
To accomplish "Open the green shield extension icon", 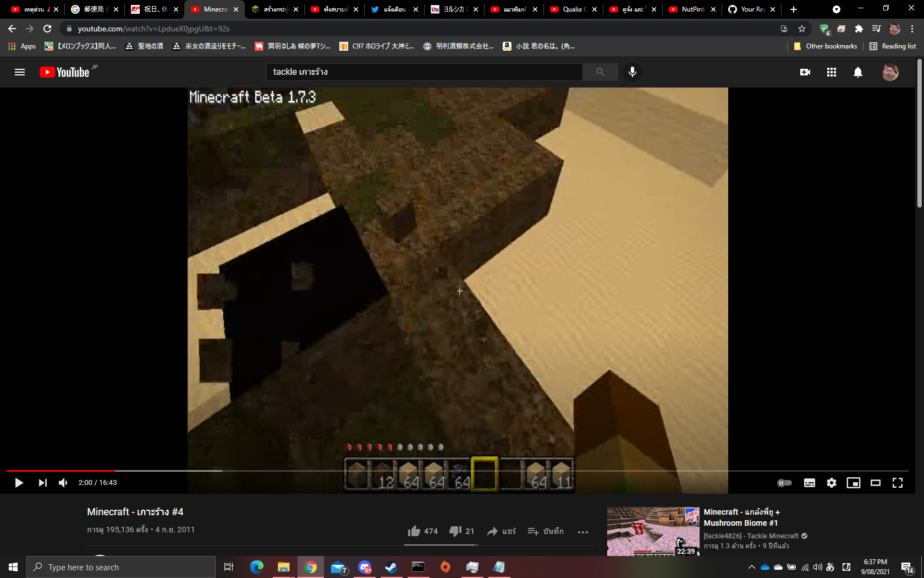I will point(824,29).
